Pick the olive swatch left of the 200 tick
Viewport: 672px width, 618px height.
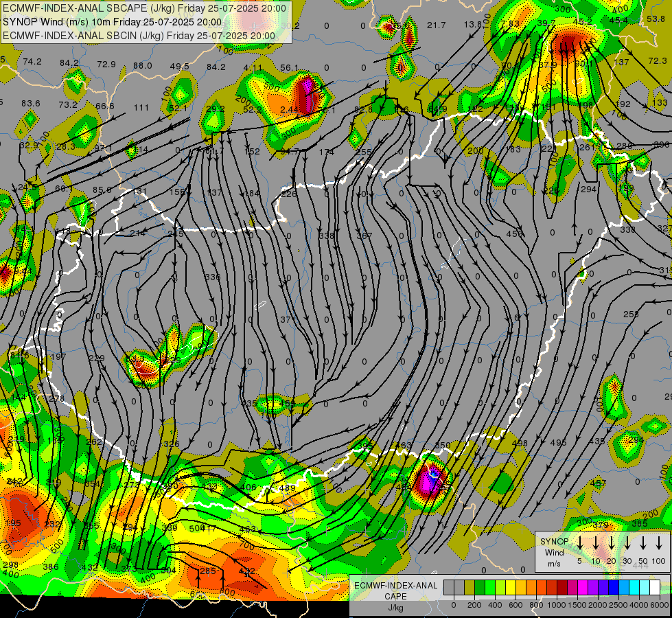(x=470, y=588)
